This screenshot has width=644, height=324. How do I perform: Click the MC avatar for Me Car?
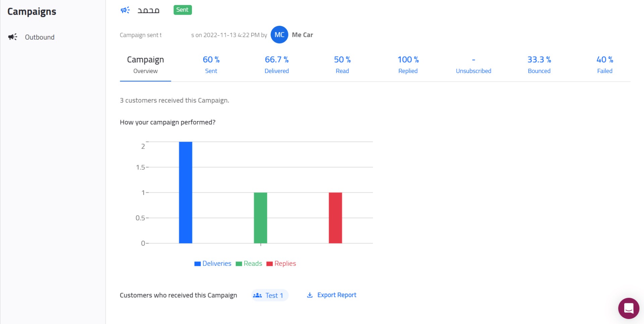[279, 35]
